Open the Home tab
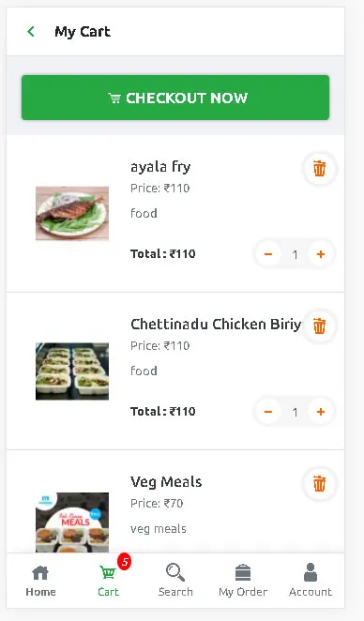 [40, 581]
